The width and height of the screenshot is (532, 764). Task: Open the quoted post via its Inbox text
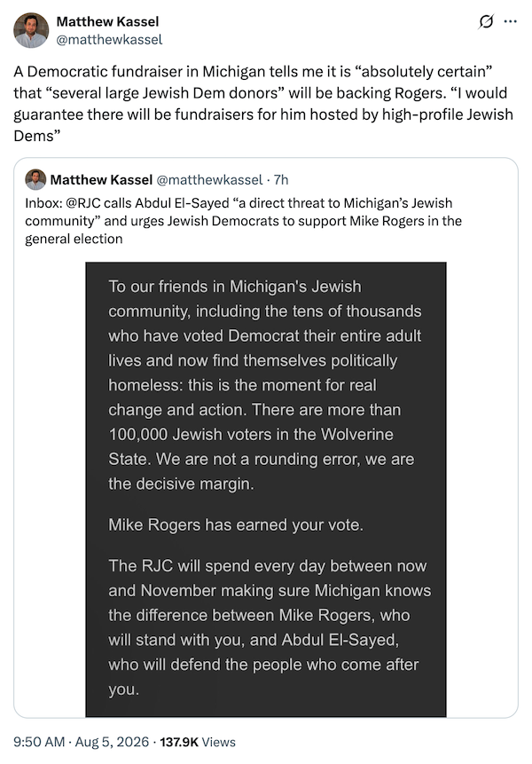(243, 221)
